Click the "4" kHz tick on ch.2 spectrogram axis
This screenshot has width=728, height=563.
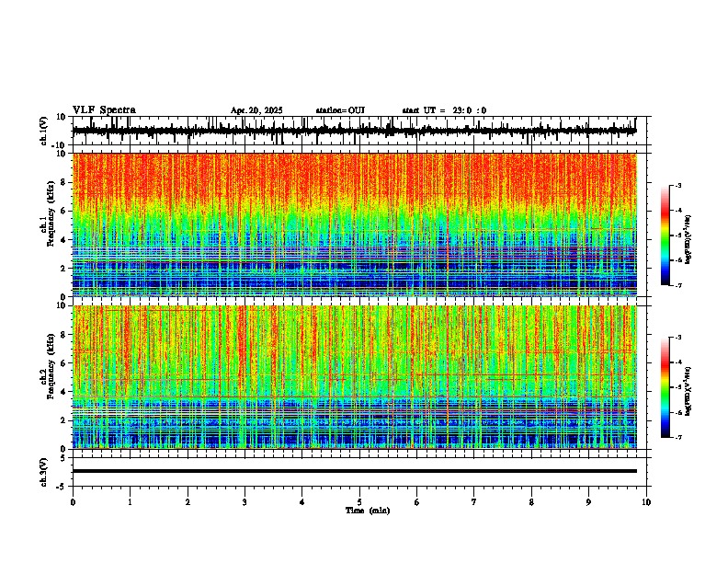click(x=63, y=392)
